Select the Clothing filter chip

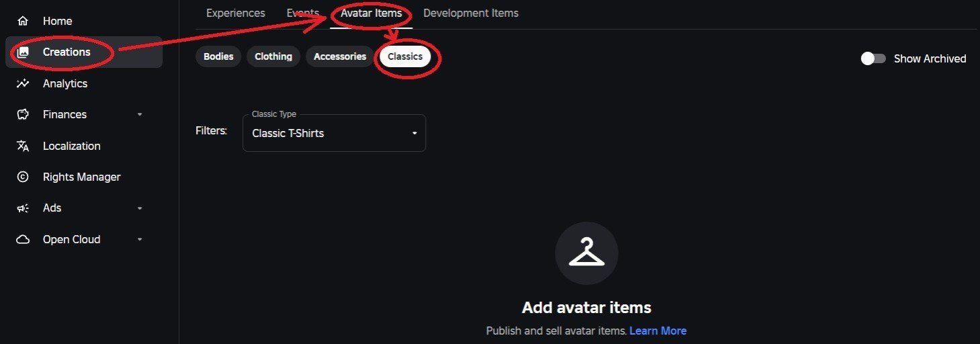click(x=273, y=56)
